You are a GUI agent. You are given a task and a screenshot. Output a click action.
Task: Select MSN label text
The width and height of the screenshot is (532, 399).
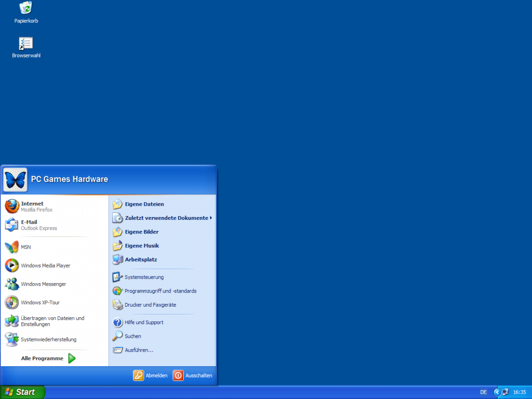pos(26,247)
